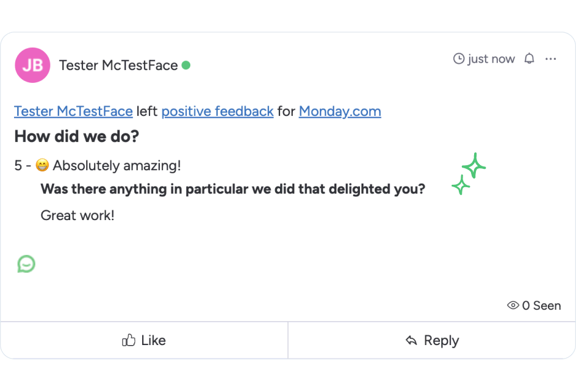Click the just now timestamp
This screenshot has width=576, height=392.
tap(491, 59)
